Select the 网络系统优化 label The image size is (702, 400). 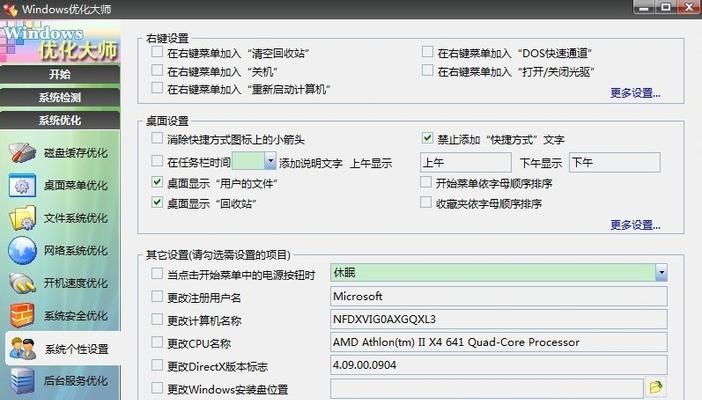tap(76, 250)
